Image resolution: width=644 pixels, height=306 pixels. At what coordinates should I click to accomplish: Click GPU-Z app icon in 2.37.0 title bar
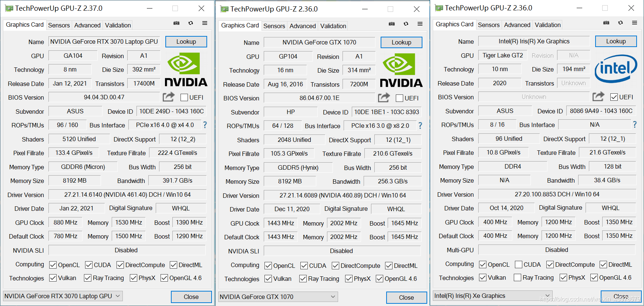point(9,8)
